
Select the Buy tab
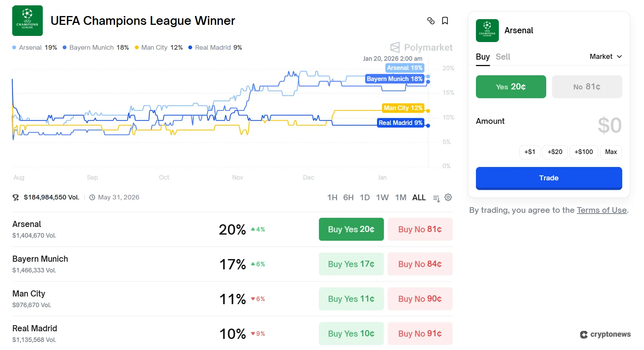click(483, 57)
